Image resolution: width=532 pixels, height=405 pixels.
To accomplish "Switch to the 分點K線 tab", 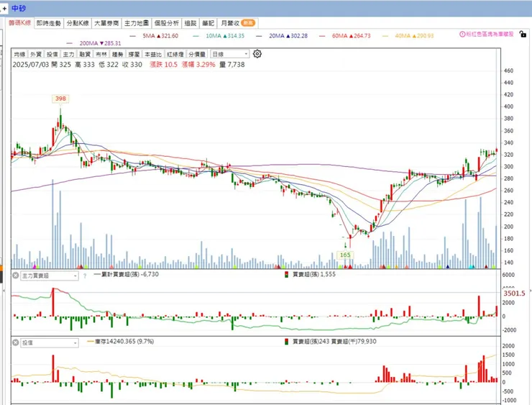I will (78, 23).
